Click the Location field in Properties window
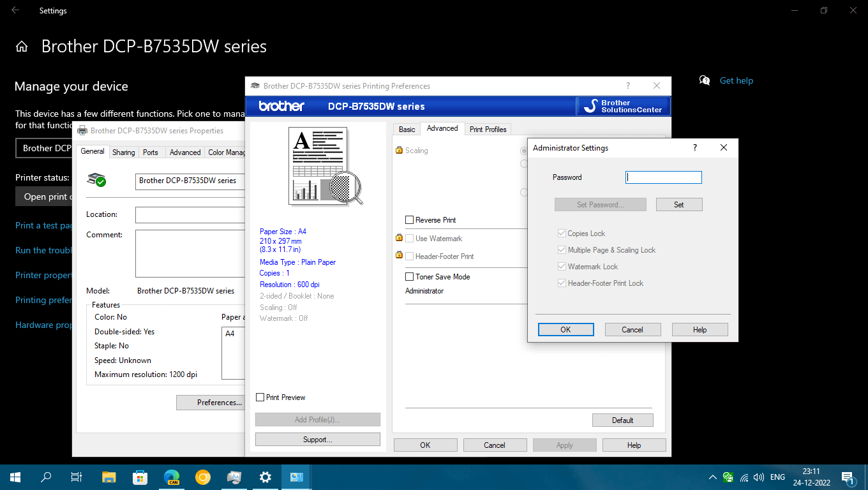 (190, 215)
